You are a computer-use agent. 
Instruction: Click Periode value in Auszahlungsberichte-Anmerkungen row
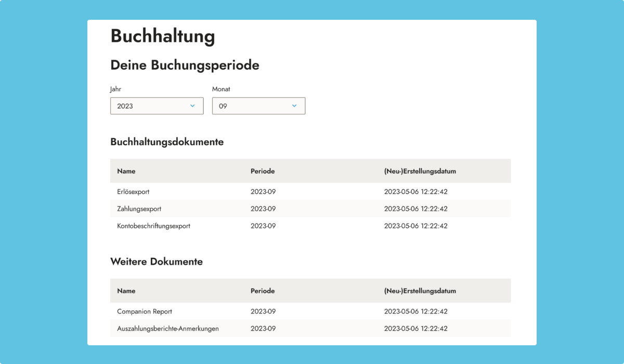[x=263, y=329]
